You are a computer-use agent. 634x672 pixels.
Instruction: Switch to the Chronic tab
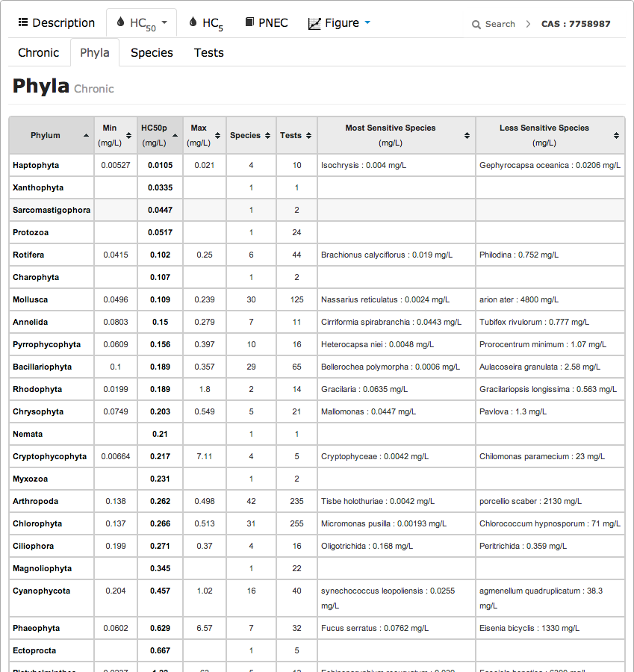click(x=39, y=52)
